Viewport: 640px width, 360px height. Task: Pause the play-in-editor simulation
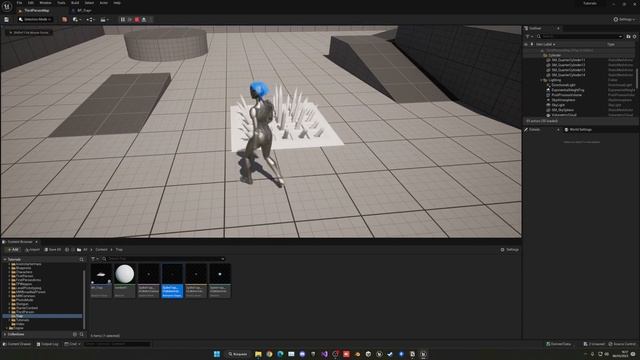[123, 19]
